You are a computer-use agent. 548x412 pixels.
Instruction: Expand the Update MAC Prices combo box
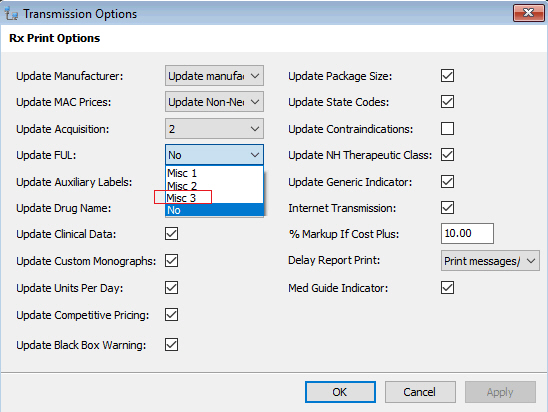click(214, 102)
